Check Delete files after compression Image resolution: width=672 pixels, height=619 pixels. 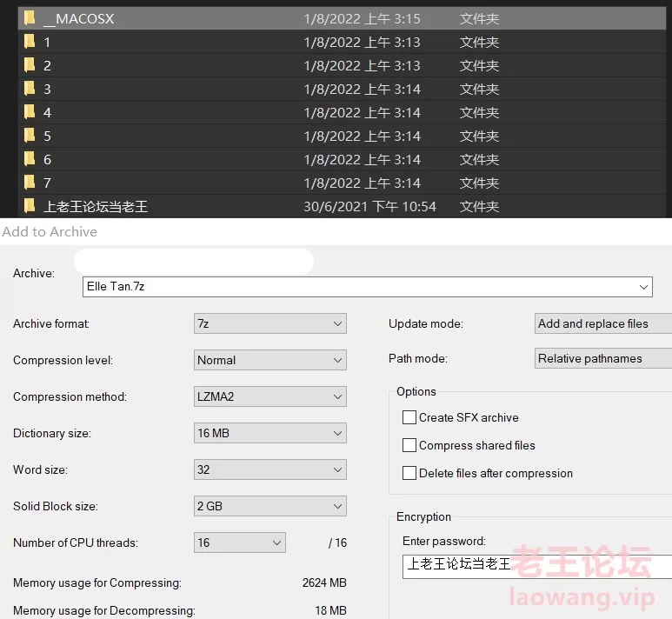(x=409, y=473)
